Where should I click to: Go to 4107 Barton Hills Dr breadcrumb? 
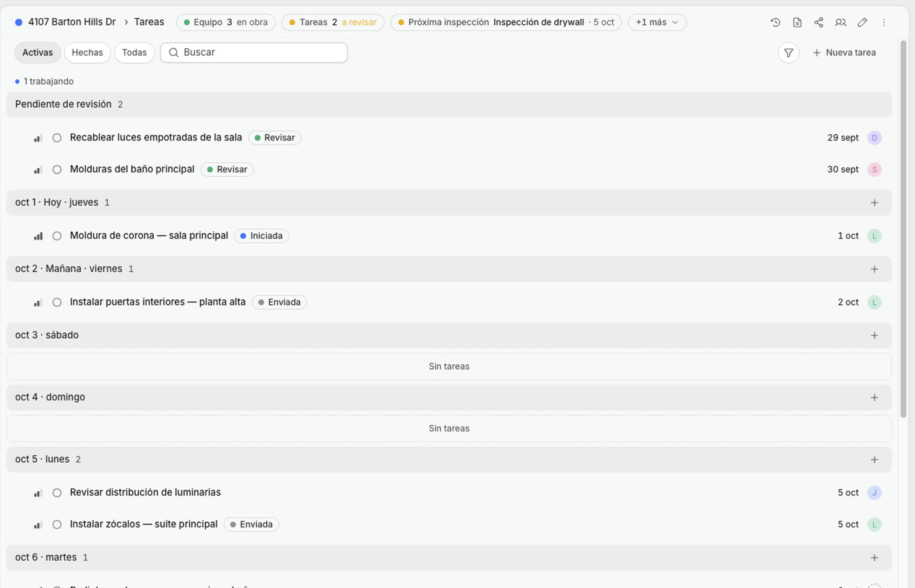pos(71,22)
